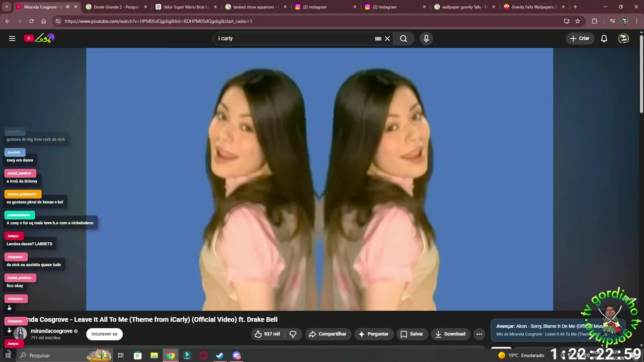Click the Inscrever-se subscribe button
This screenshot has height=362, width=644.
104,334
